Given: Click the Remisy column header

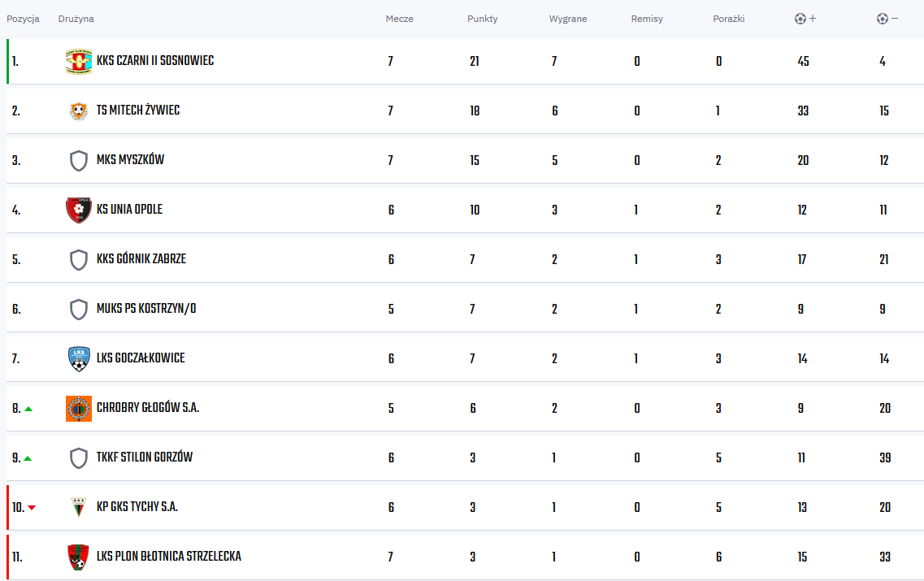Looking at the screenshot, I should [x=646, y=19].
